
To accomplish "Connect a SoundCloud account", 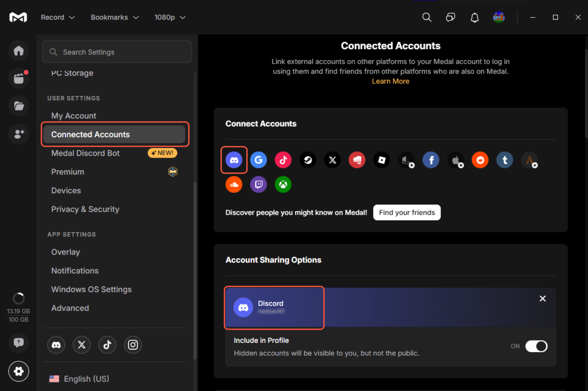I will point(234,184).
